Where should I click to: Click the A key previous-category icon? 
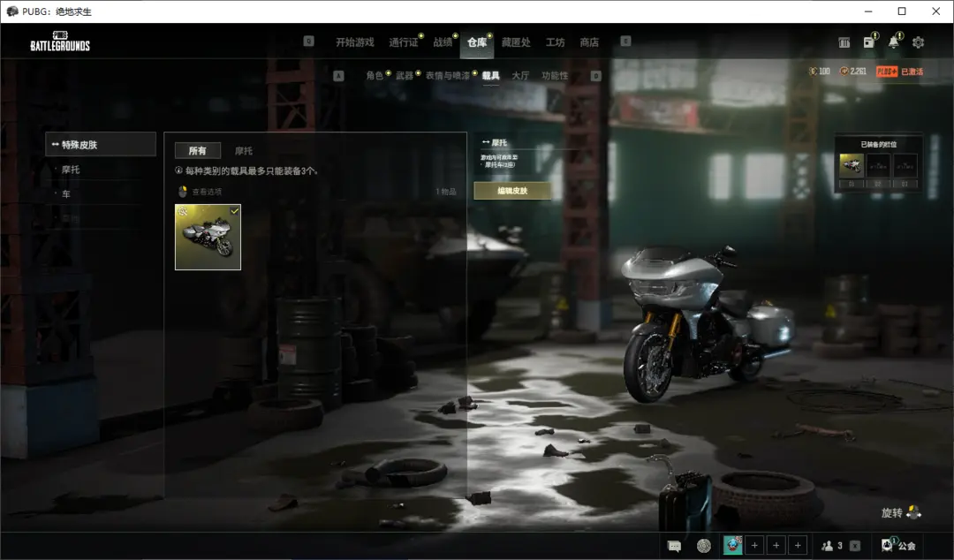pos(339,75)
